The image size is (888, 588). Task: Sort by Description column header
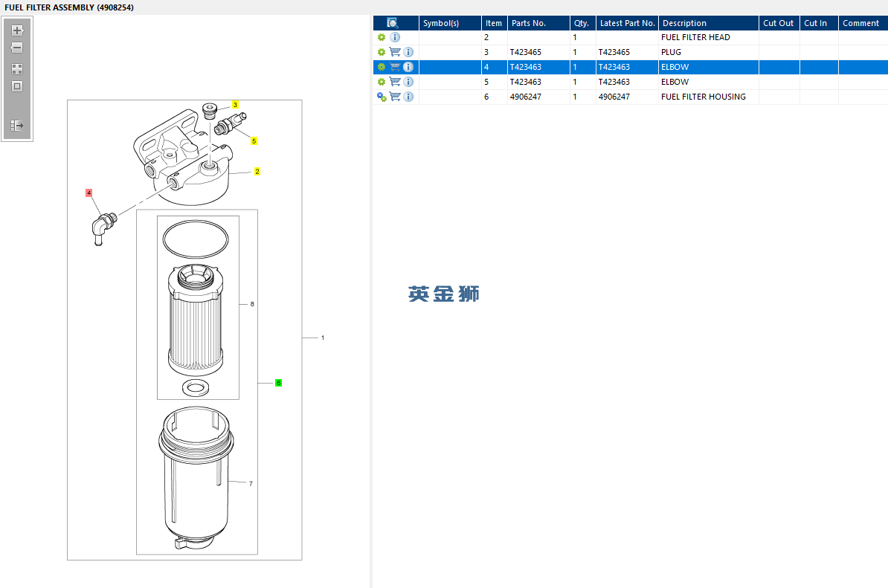pos(709,23)
